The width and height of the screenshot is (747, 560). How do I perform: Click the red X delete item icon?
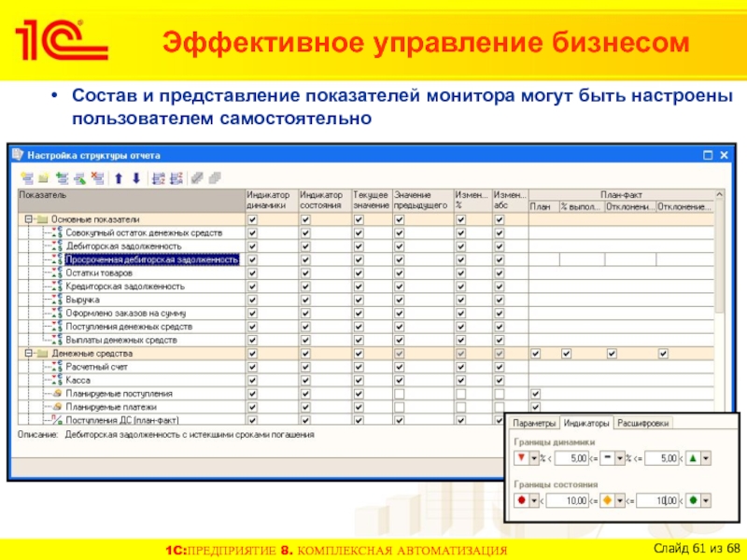click(x=97, y=178)
